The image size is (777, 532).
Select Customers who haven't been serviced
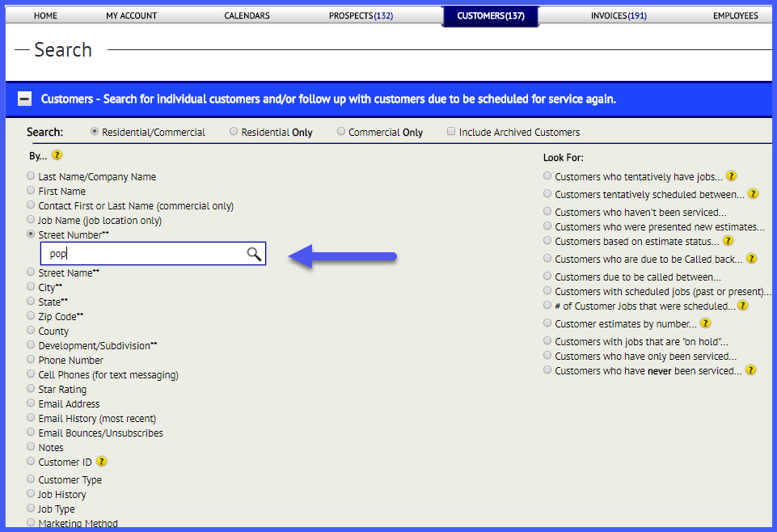click(547, 212)
